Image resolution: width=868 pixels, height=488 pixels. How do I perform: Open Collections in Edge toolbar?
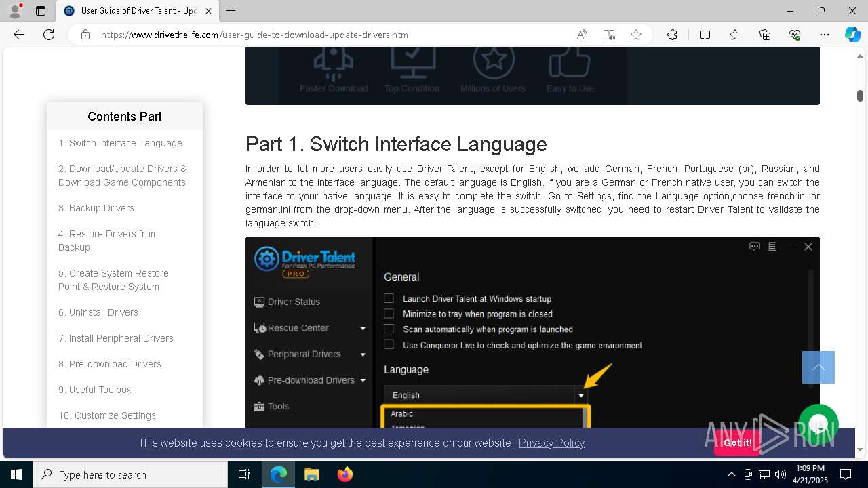765,35
